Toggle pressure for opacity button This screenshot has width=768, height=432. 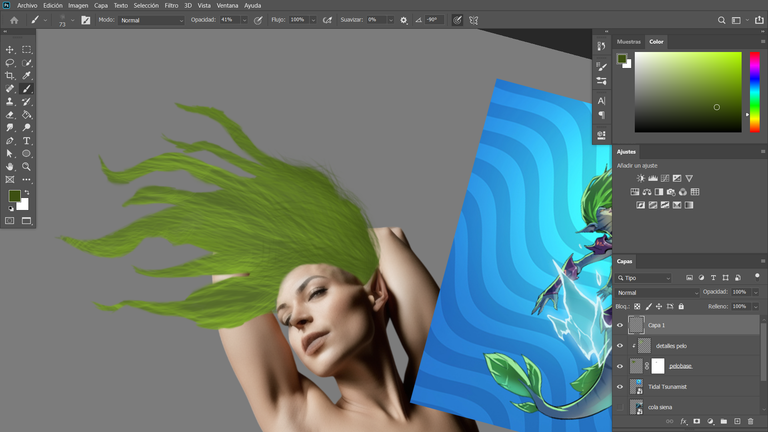click(x=258, y=20)
